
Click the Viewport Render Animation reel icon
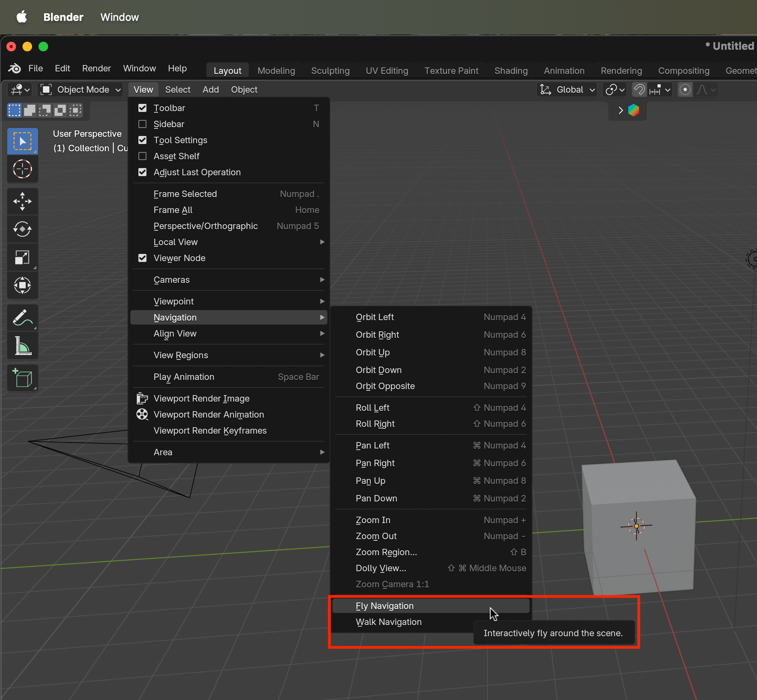click(142, 414)
